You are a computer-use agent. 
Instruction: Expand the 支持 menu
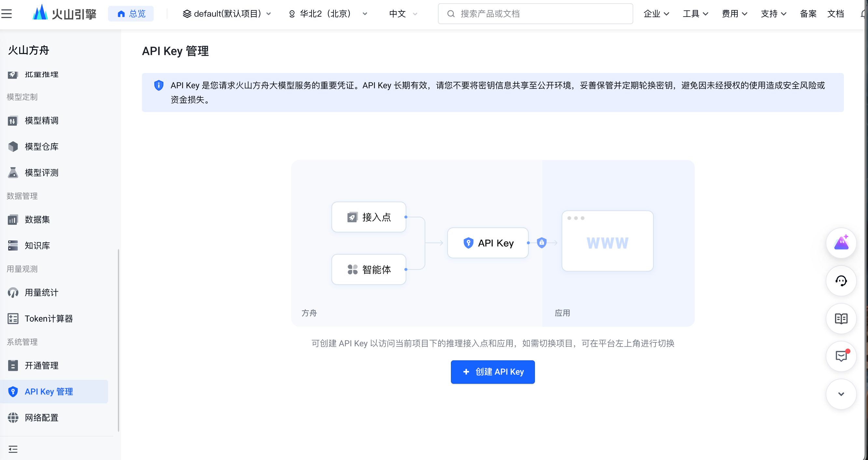point(773,13)
